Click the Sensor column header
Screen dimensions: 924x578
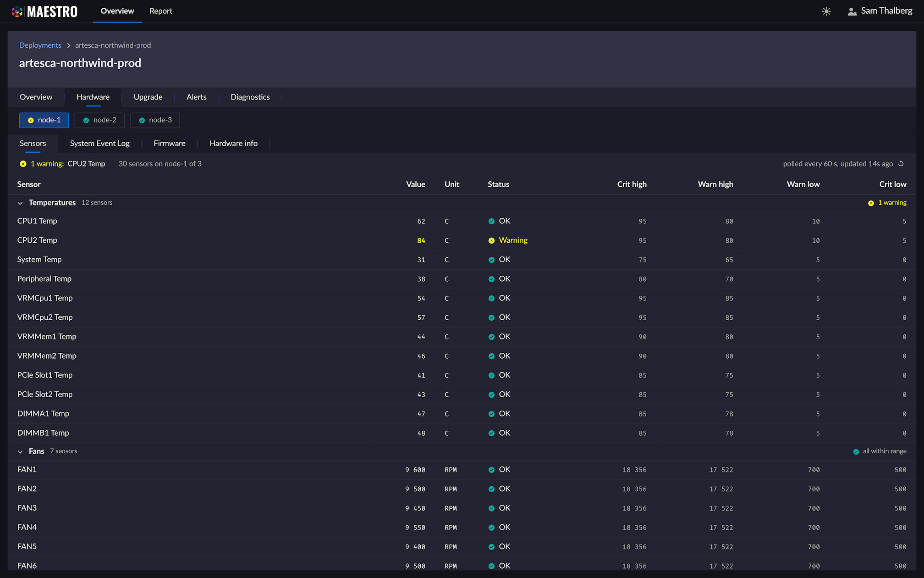(x=29, y=184)
